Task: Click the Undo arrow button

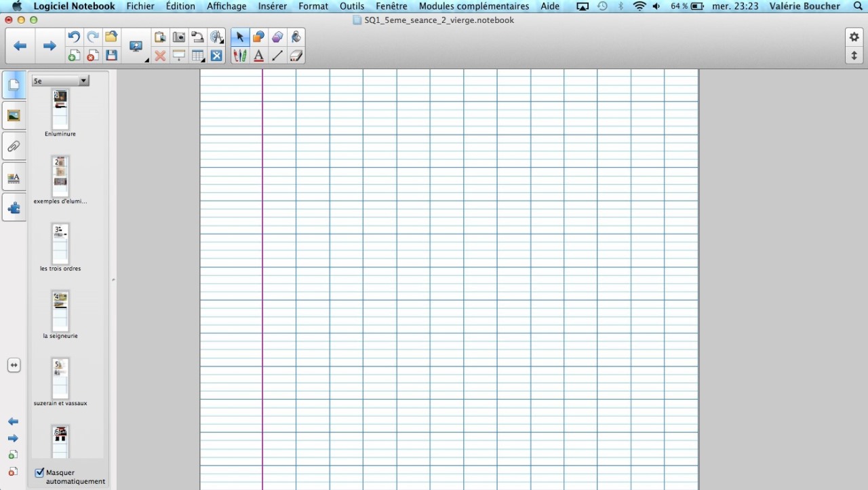Action: [74, 37]
